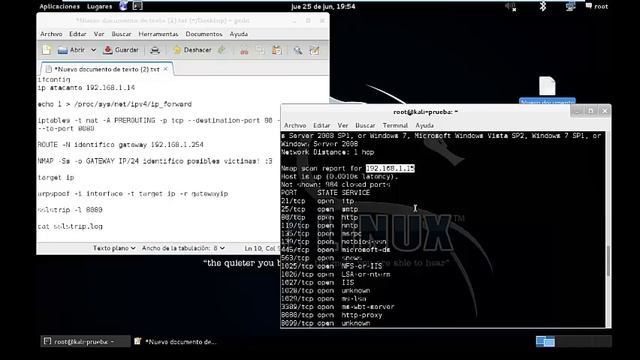Click the terminal title root@kali-prueba
Screen dimensions: 640x360
(x=425, y=111)
